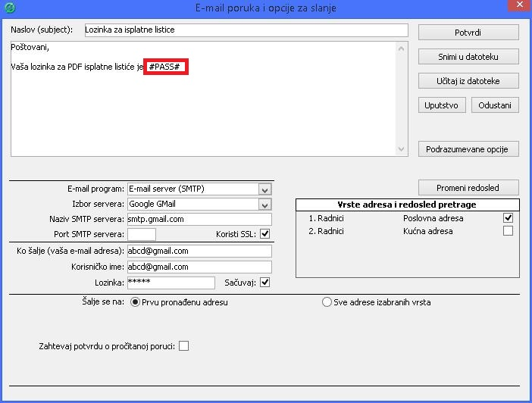Click the Port SMTP servera field

pos(142,234)
